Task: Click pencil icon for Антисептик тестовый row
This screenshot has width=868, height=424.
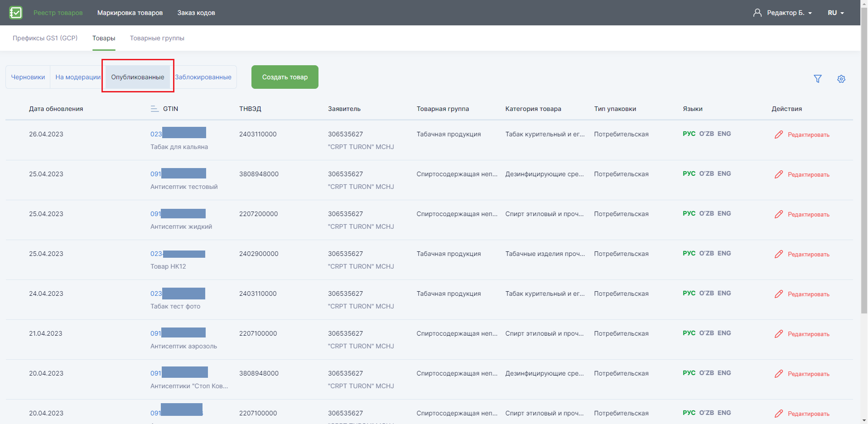Action: tap(779, 174)
